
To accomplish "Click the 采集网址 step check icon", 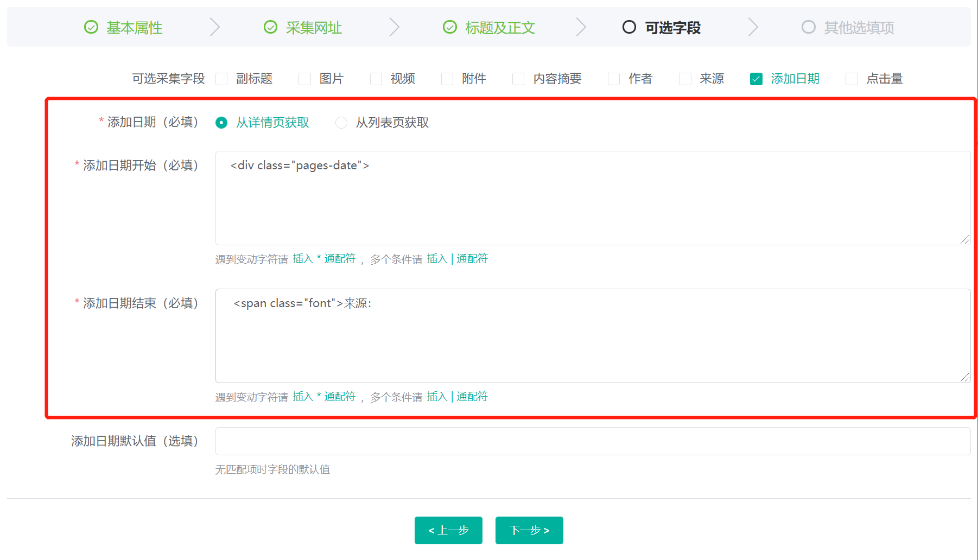I will pyautogui.click(x=270, y=27).
